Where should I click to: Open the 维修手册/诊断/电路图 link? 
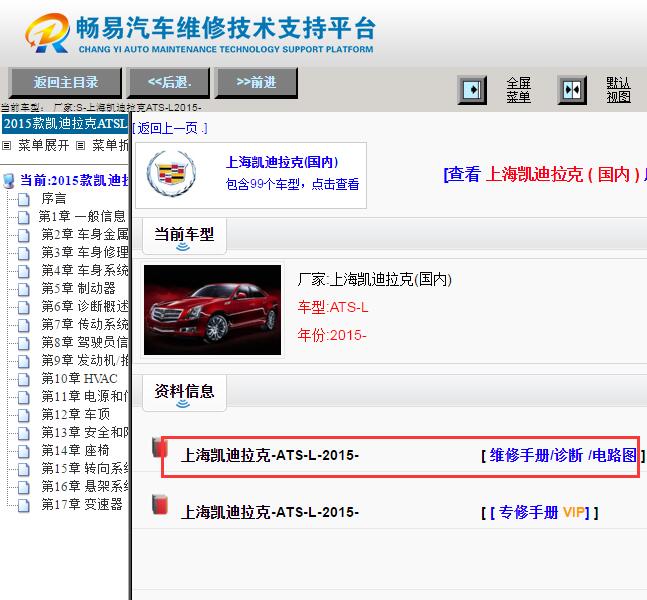click(x=563, y=456)
